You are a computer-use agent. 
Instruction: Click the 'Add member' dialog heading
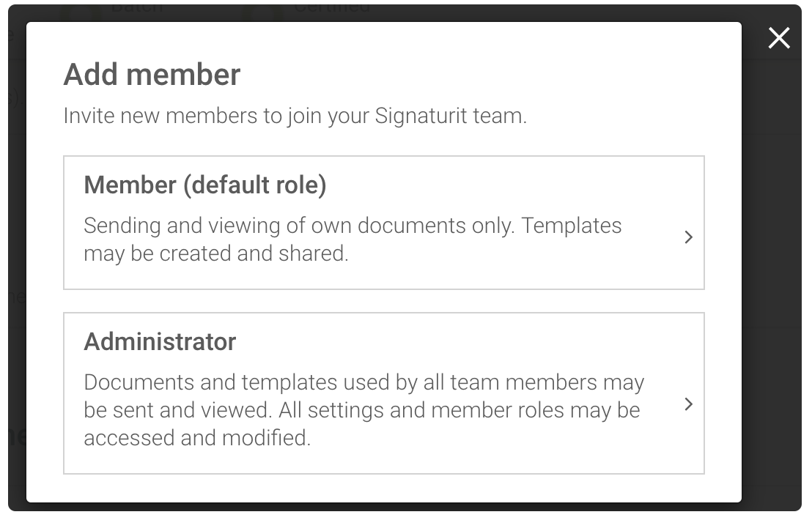[x=152, y=75]
